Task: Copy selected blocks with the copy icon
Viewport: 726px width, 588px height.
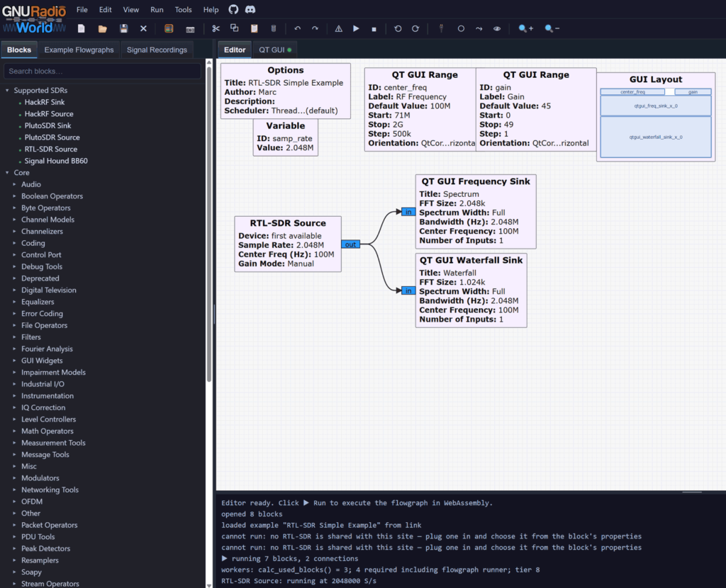Action: pos(235,28)
